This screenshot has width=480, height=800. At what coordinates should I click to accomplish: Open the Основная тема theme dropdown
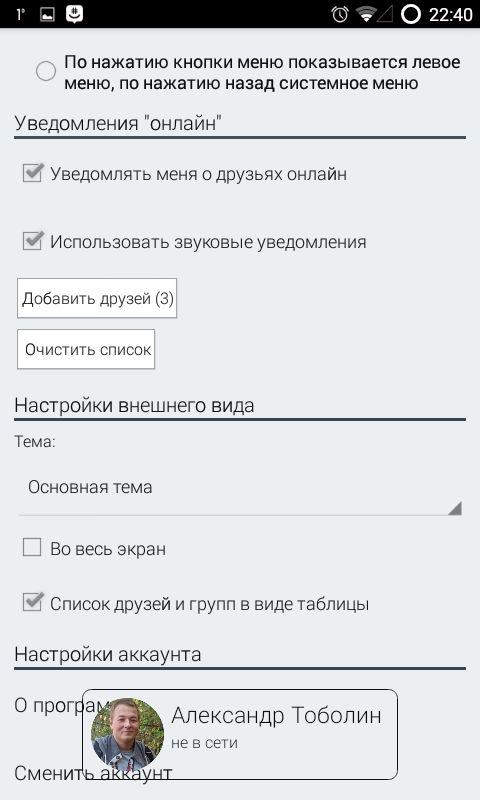pos(240,488)
